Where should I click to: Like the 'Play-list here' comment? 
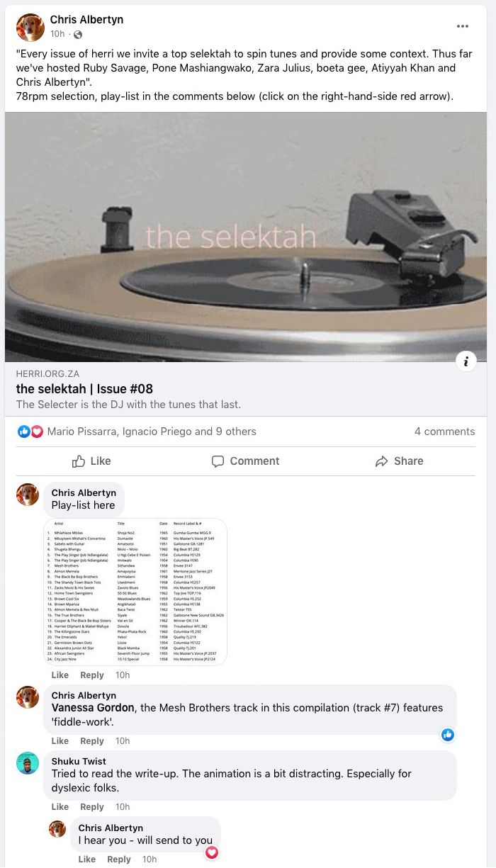[60, 675]
